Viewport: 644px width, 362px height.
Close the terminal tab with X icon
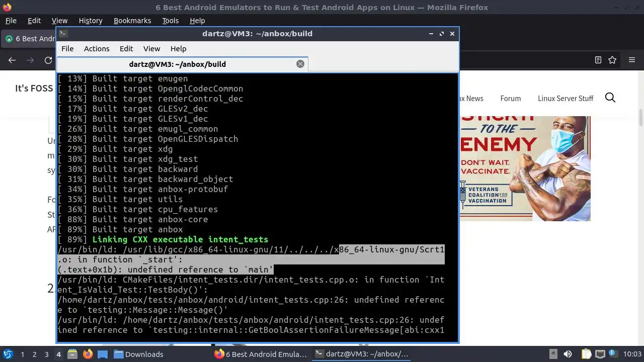[x=300, y=64]
